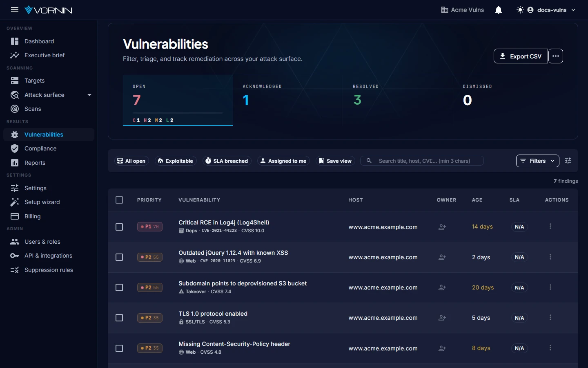588x368 pixels.
Task: Apply the SLA breached filter chip
Action: tap(227, 161)
